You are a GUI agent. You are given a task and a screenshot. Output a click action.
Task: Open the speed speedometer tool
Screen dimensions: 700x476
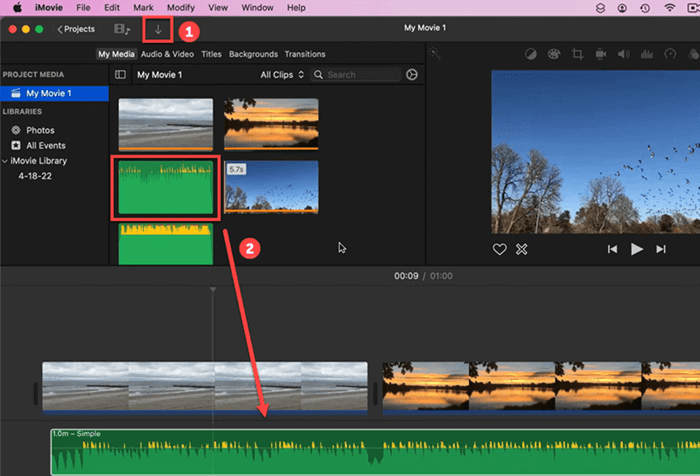pos(670,54)
